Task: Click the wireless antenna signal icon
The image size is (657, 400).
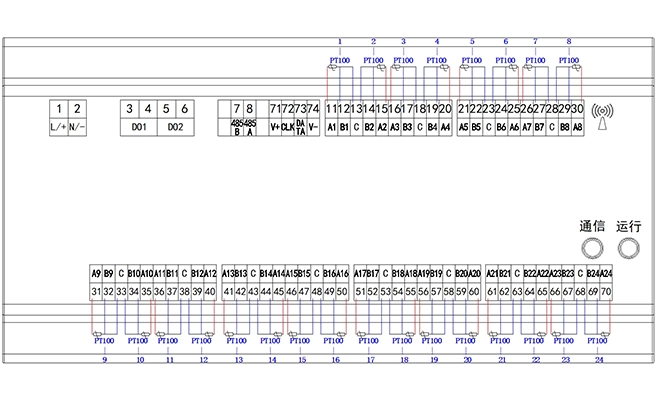Action: 602,115
